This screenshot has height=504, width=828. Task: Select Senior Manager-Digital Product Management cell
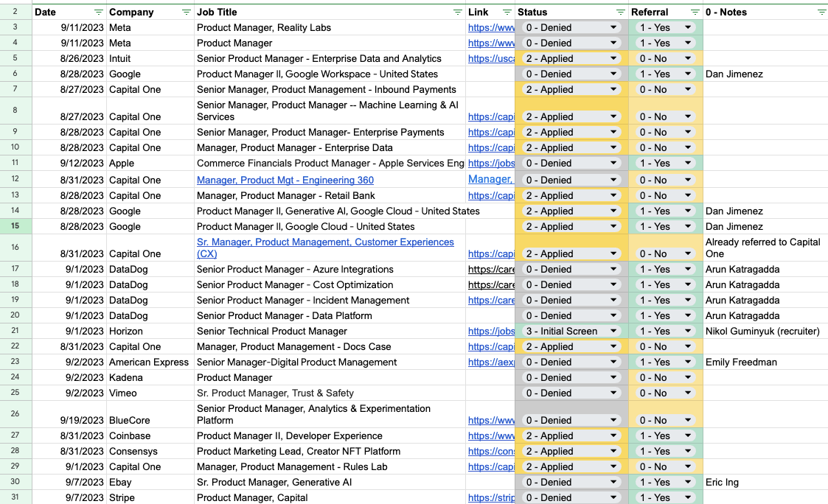tap(330, 363)
